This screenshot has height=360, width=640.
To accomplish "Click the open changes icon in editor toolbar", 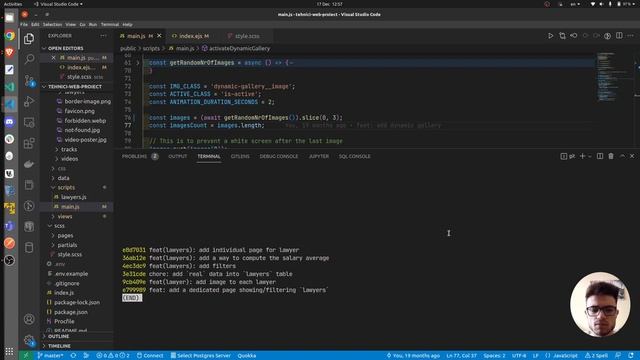I will 562,36.
